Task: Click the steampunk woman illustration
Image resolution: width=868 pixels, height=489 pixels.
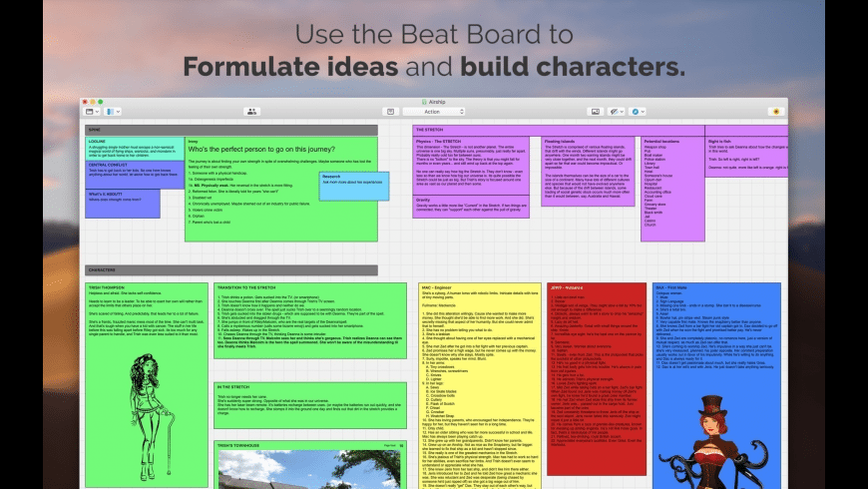Action: pos(714,443)
